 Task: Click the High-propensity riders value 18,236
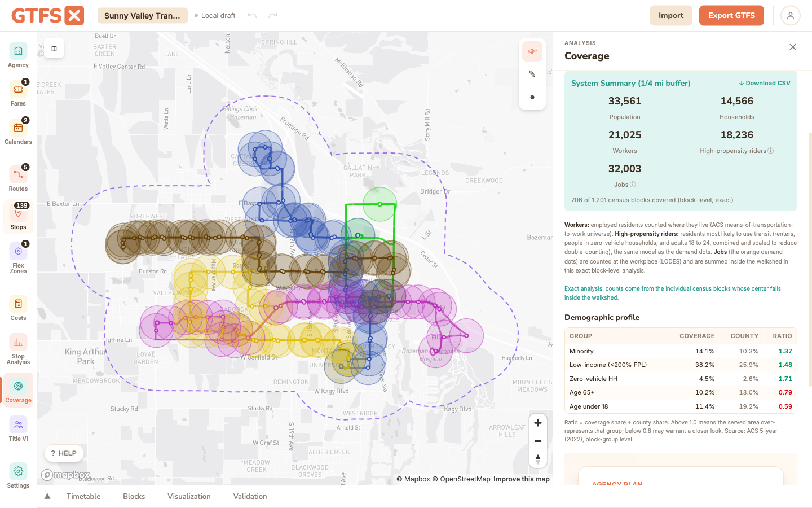coord(736,135)
